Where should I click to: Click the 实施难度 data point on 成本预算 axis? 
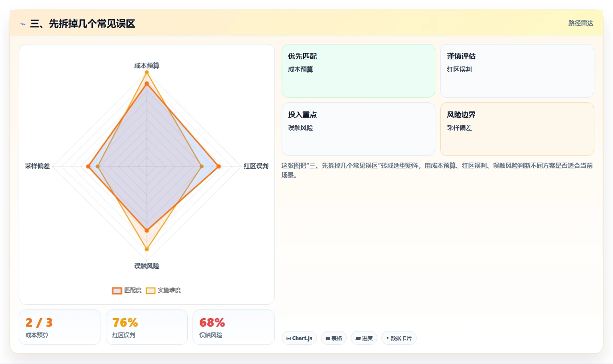coord(147,73)
